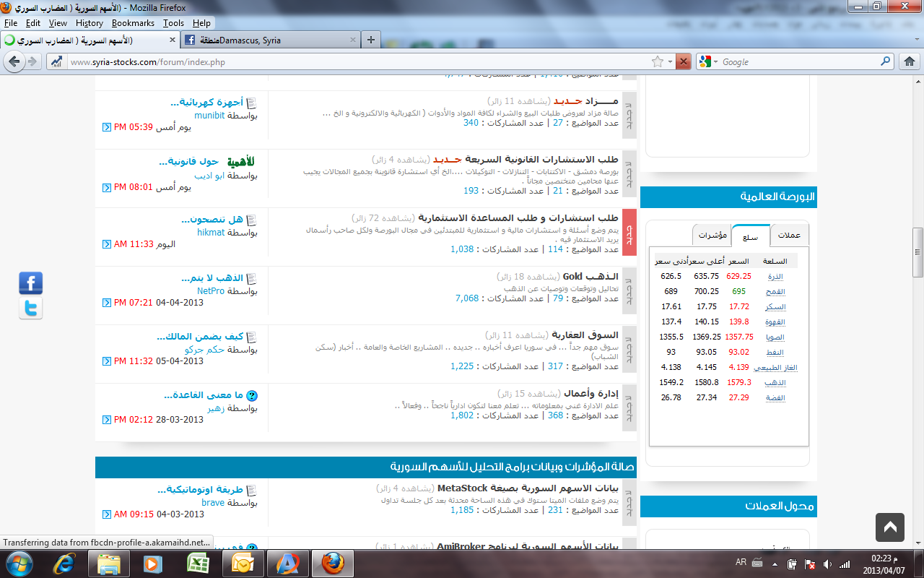924x578 pixels.
Task: Click the Facebook share icon on left edge
Action: coord(30,283)
